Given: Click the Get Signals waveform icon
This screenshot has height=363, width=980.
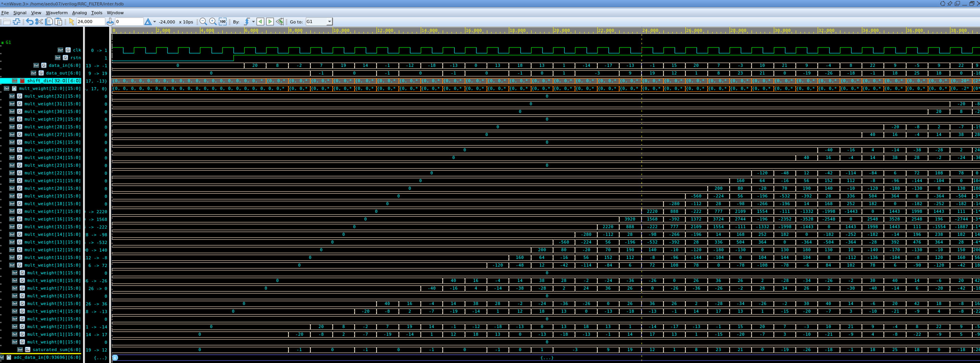Looking at the screenshot, I should click(16, 22).
